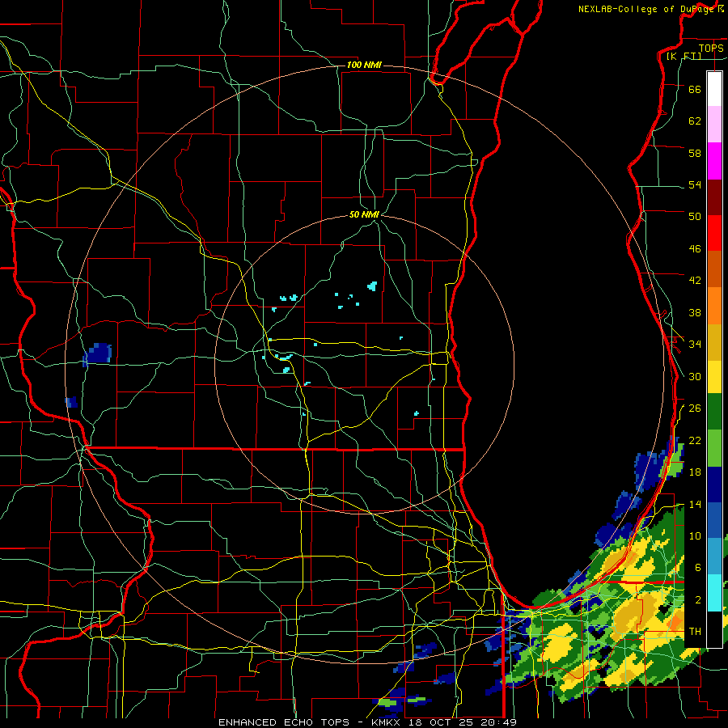Click the 46 value on the legend

coord(695,248)
